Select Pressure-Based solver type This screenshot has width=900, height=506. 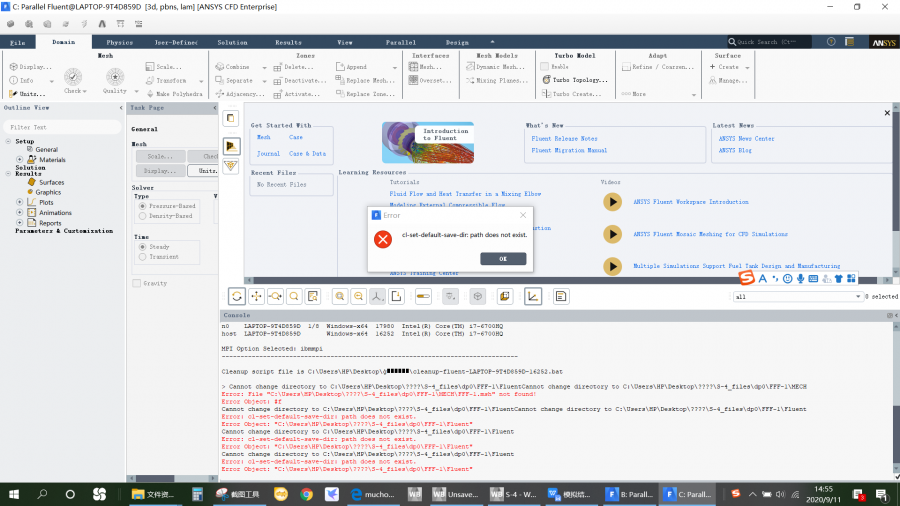click(142, 206)
